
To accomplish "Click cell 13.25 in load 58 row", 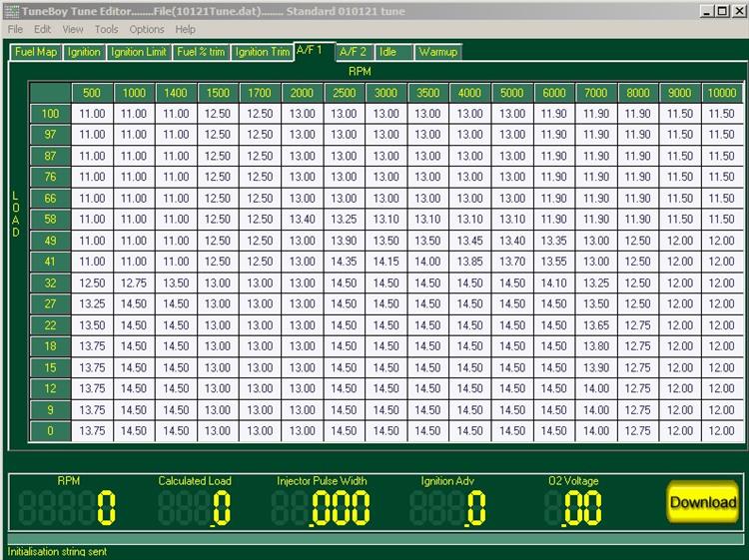I will click(344, 220).
